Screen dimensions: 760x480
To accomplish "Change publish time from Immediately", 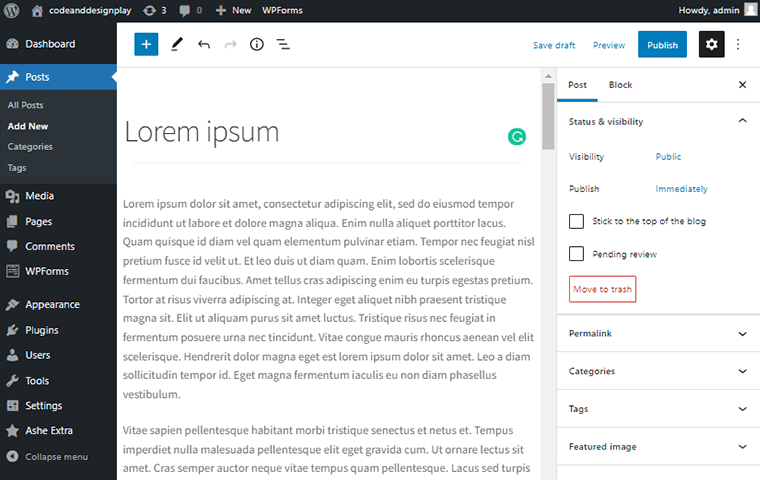I will click(x=681, y=189).
